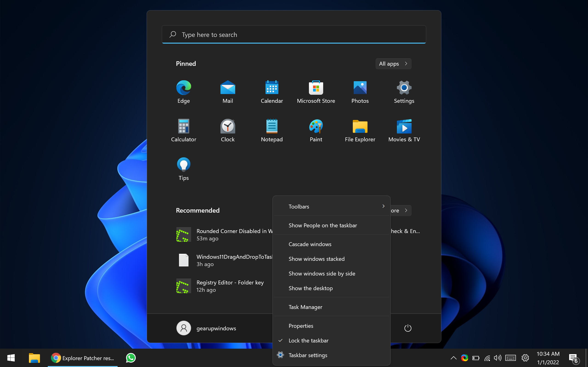Open Mail app

click(x=228, y=91)
